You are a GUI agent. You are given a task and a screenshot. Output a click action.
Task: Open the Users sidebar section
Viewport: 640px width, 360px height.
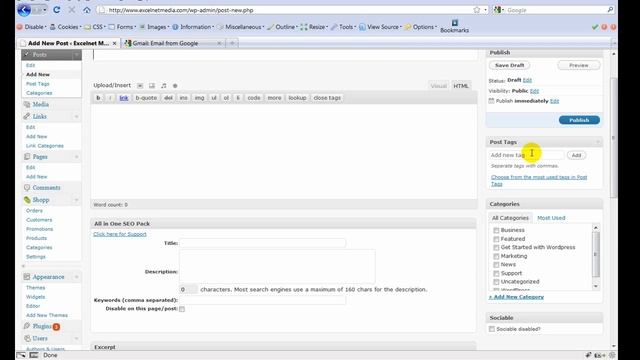click(x=40, y=338)
